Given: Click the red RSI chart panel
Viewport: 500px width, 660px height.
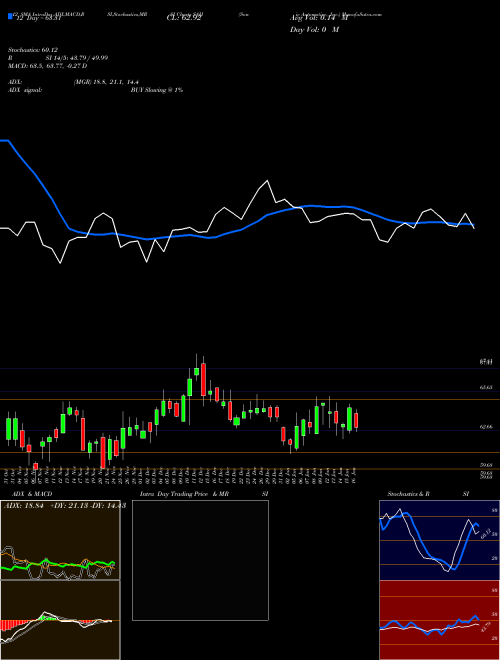Looking at the screenshot, I should (x=439, y=620).
